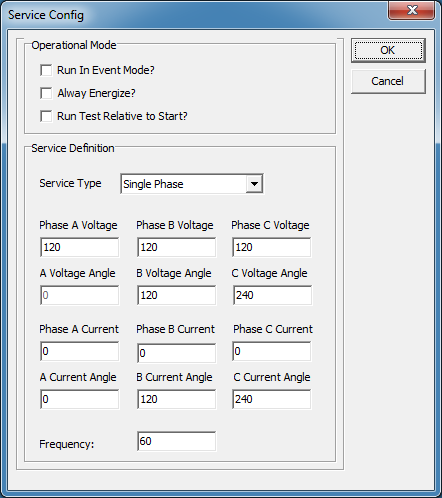Select the Phase C Current field
This screenshot has width=442, height=498.
click(x=272, y=351)
